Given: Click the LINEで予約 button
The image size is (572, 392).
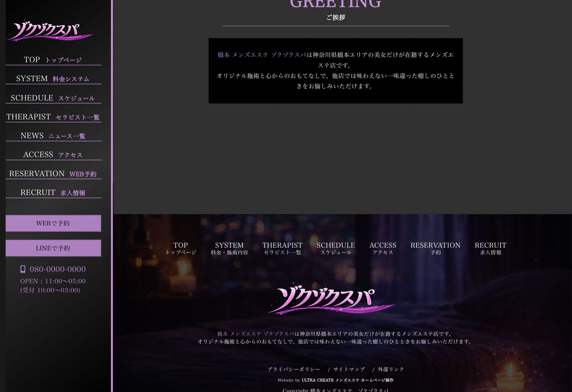Looking at the screenshot, I should [53, 248].
